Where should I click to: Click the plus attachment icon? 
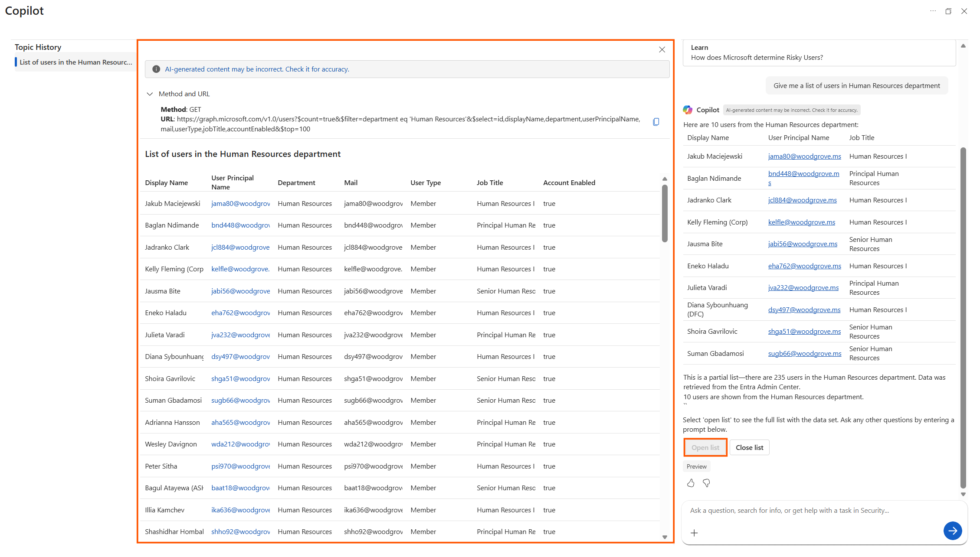[x=694, y=533]
